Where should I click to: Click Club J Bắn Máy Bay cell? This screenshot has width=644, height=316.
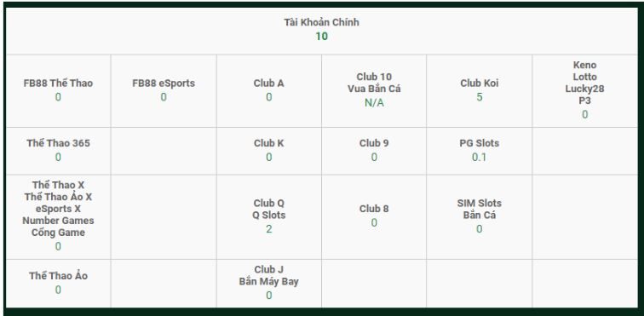(x=268, y=283)
